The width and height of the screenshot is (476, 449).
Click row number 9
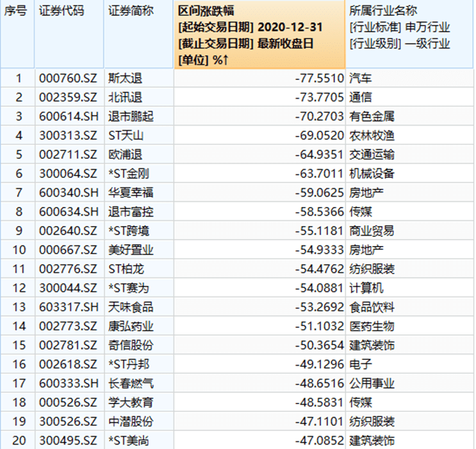tap(19, 231)
